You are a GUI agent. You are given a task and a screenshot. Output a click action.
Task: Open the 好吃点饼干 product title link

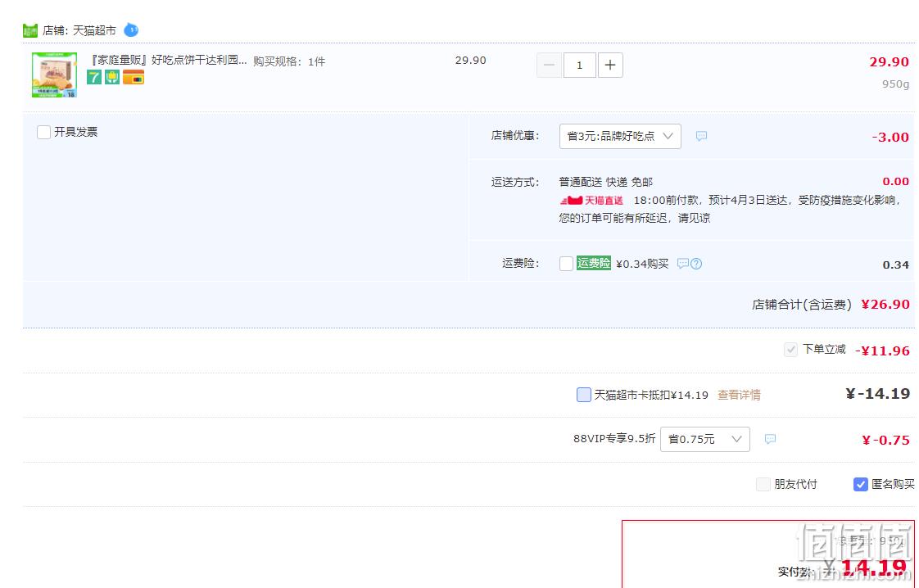pos(167,60)
